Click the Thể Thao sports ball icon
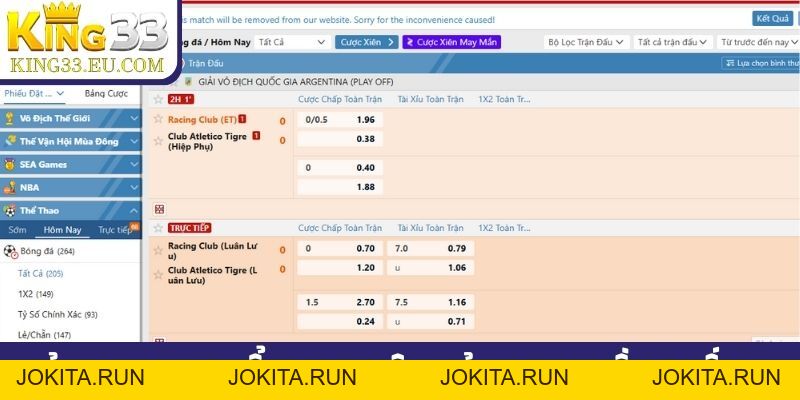 click(x=10, y=211)
